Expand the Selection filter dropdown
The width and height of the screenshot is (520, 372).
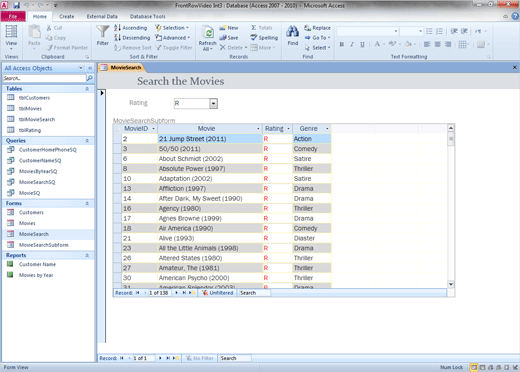click(x=172, y=28)
